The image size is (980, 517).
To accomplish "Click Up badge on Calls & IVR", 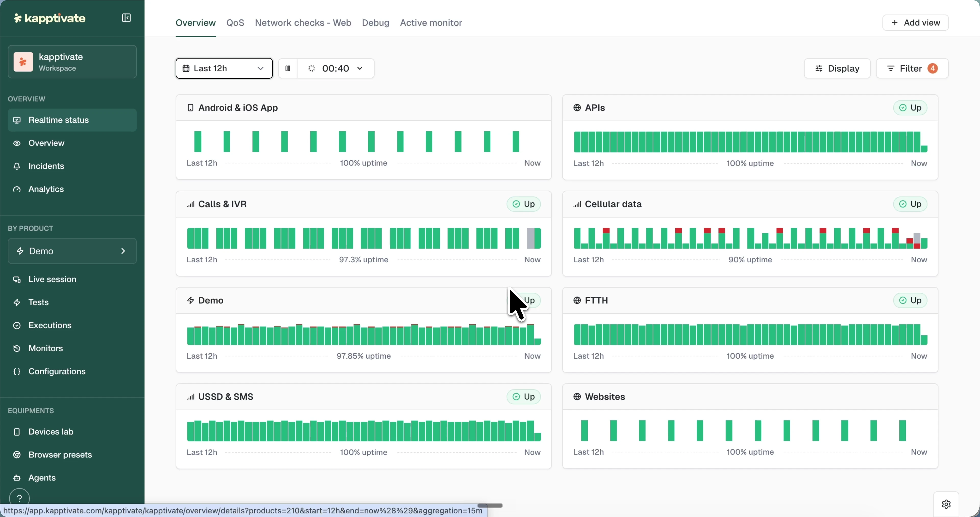I will coord(524,204).
